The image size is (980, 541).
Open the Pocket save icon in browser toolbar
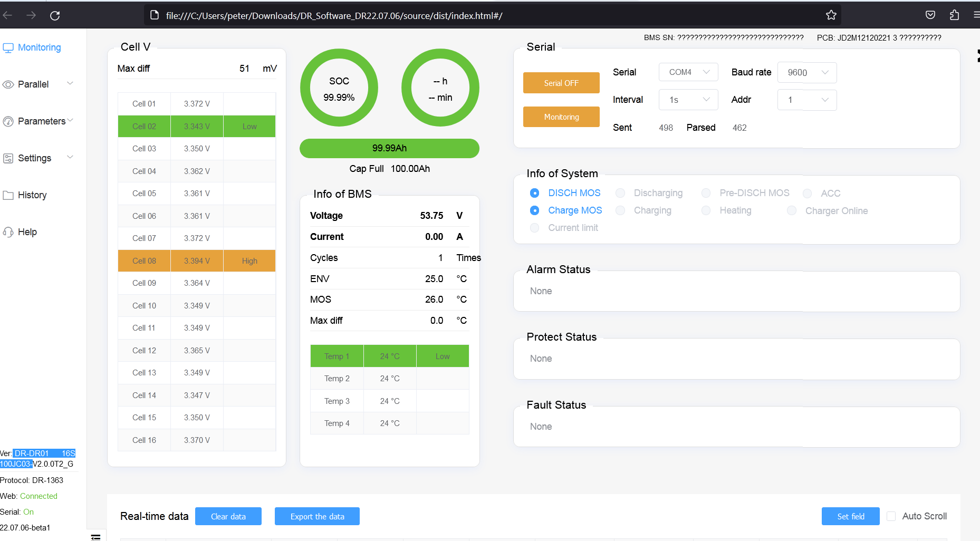(930, 15)
